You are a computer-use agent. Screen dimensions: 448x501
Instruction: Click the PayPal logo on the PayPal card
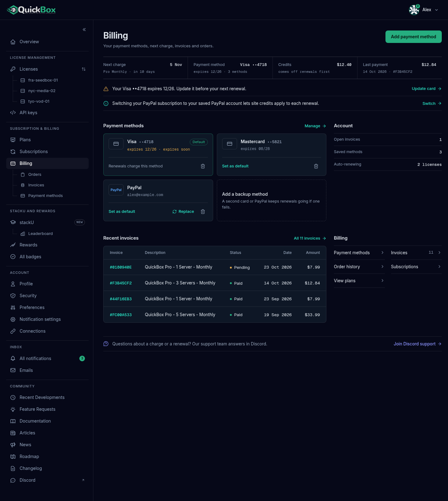click(x=116, y=190)
